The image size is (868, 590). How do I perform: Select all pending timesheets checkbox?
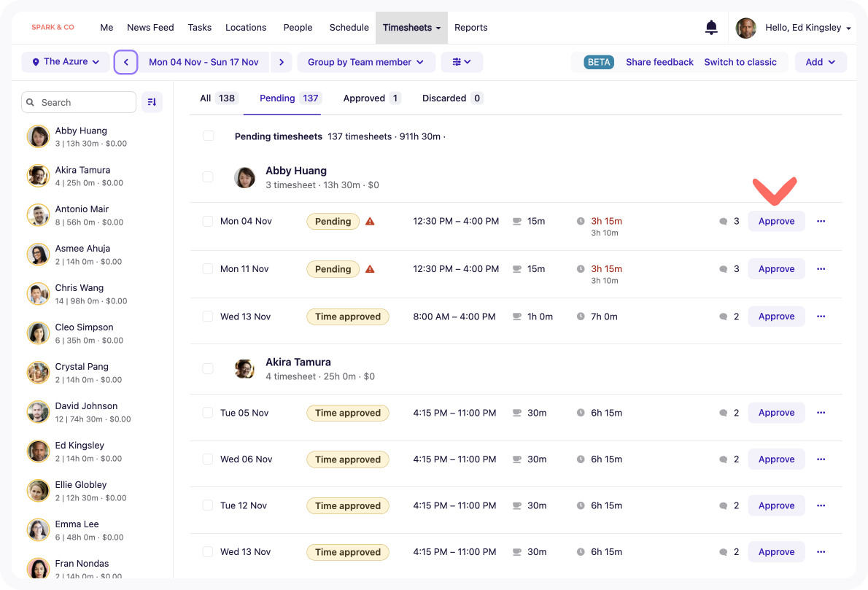click(x=208, y=136)
